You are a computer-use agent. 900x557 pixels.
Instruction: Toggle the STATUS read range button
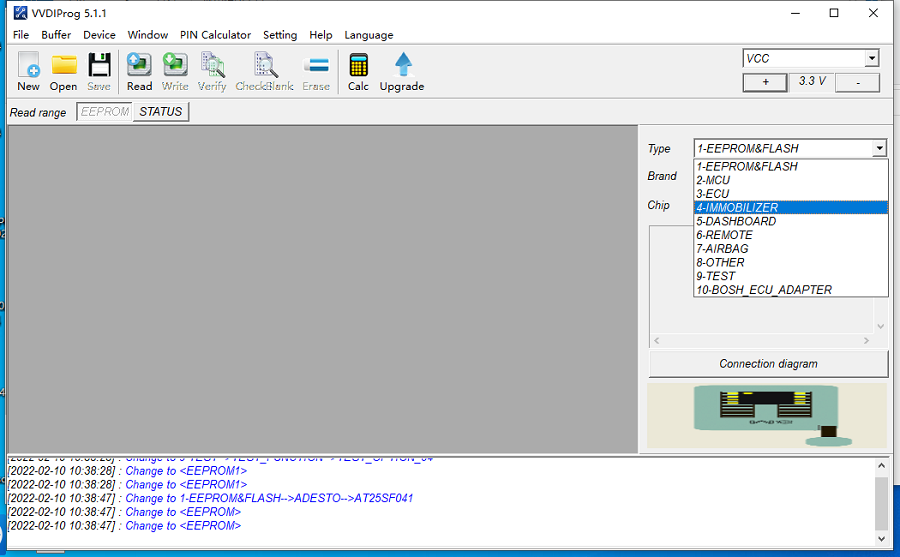[x=161, y=112]
